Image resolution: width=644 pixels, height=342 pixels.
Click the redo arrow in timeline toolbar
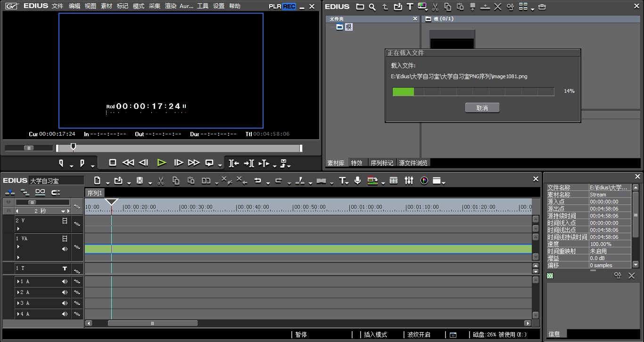[x=278, y=180]
